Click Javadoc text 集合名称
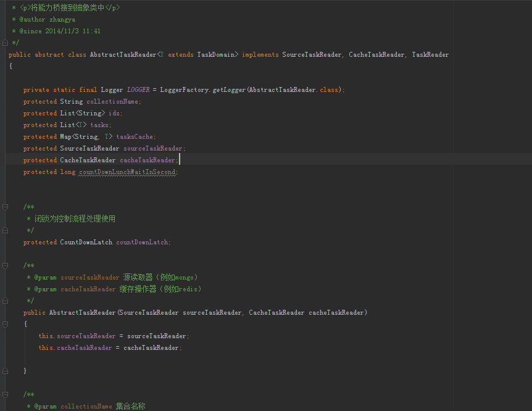532x411 pixels. click(131, 406)
